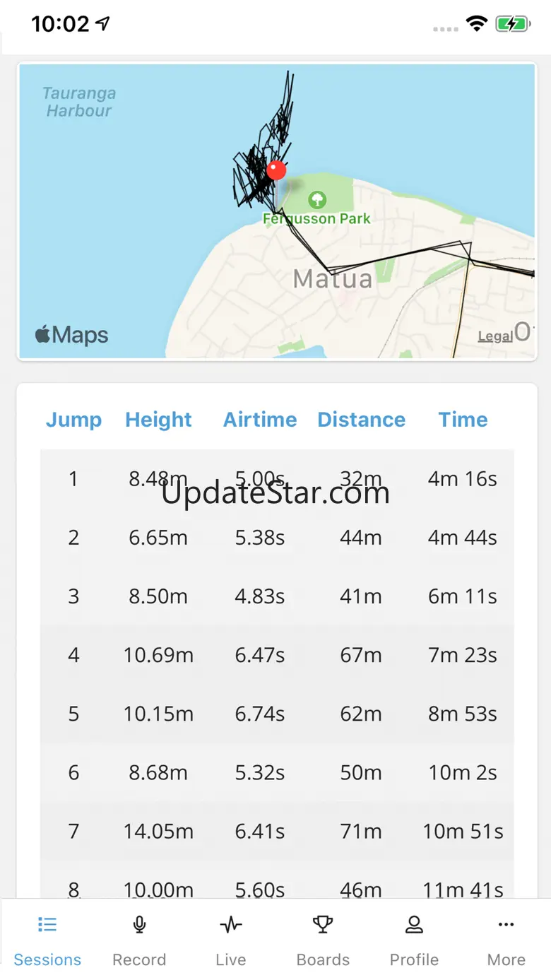Sort table by Height column header

(x=158, y=420)
